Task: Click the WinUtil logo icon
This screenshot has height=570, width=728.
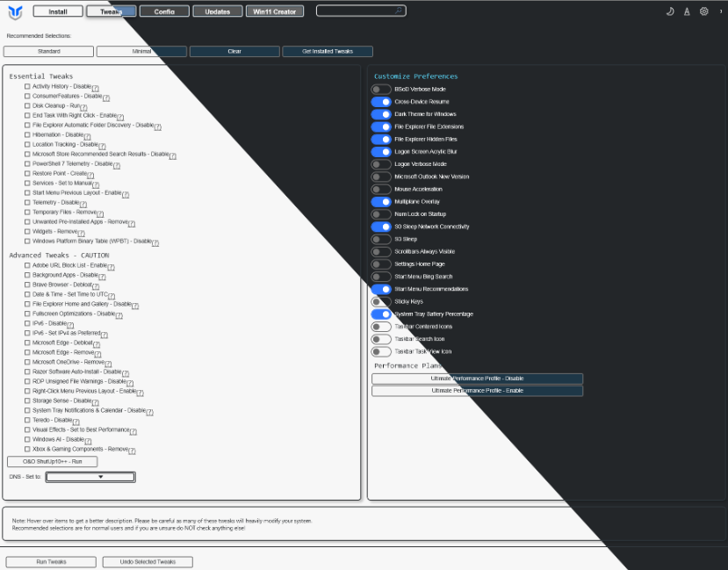Action: point(15,12)
